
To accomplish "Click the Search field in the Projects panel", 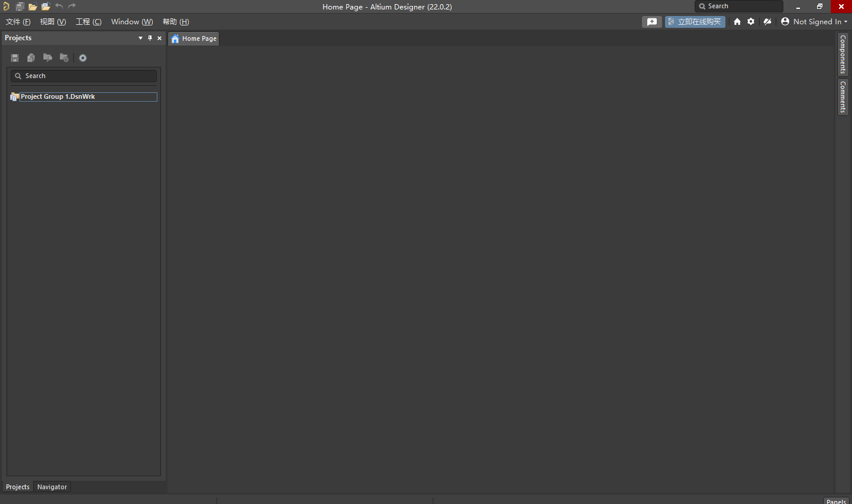I will 83,76.
